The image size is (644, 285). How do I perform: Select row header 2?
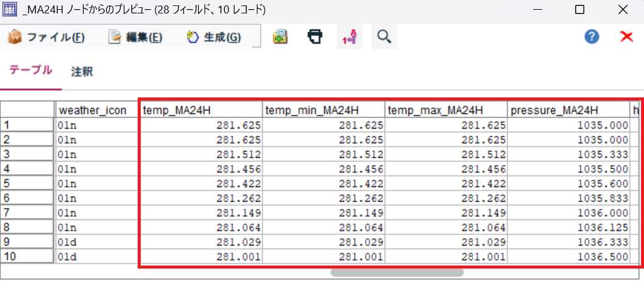point(27,140)
